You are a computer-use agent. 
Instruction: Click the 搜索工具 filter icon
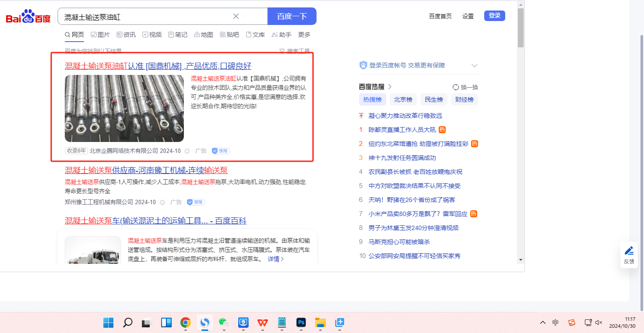coord(282,51)
